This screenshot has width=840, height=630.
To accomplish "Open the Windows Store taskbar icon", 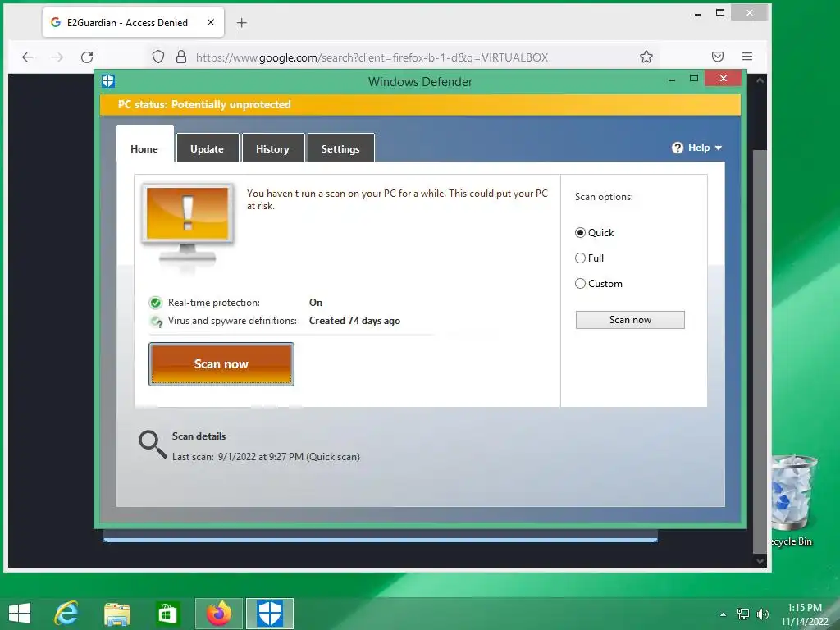I will coord(167,614).
